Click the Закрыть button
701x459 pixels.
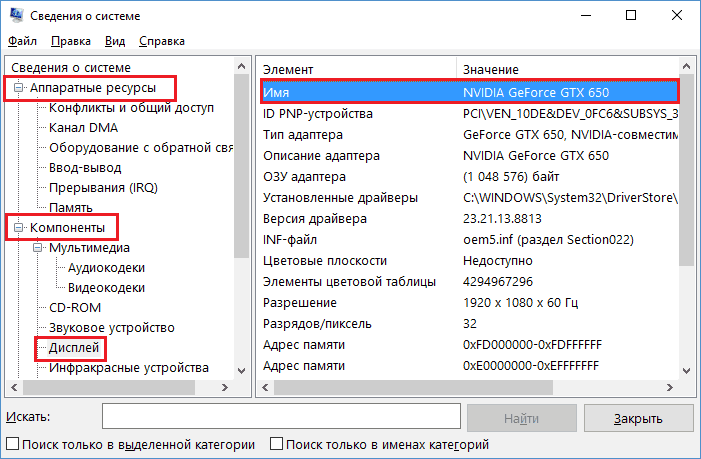click(x=638, y=418)
